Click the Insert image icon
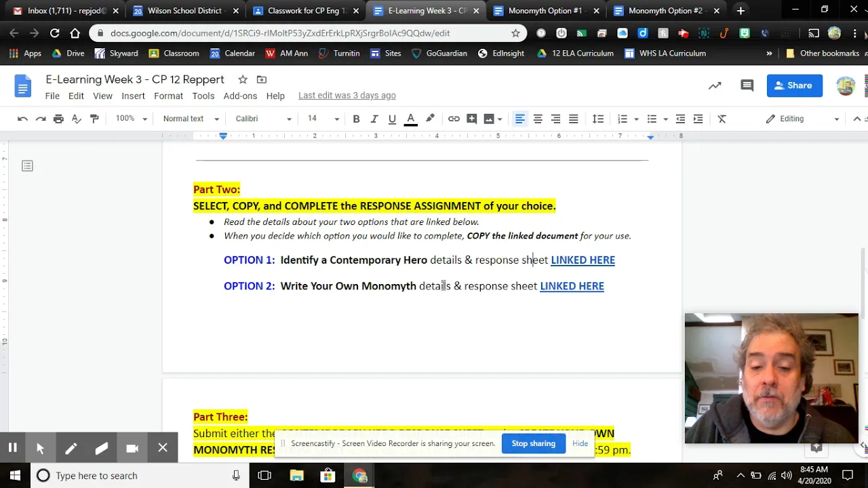868x488 pixels. 489,119
